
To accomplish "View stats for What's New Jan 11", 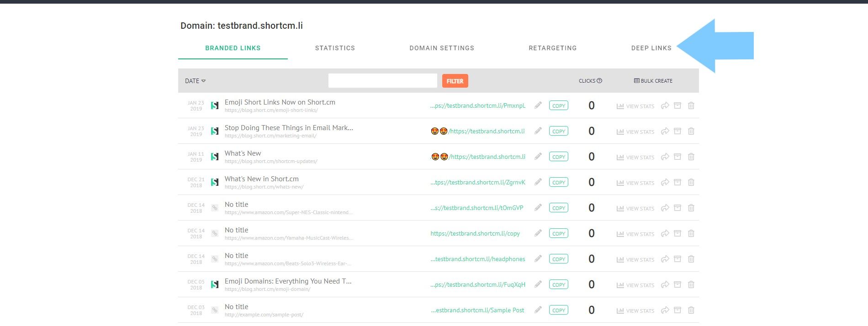I will coord(635,157).
